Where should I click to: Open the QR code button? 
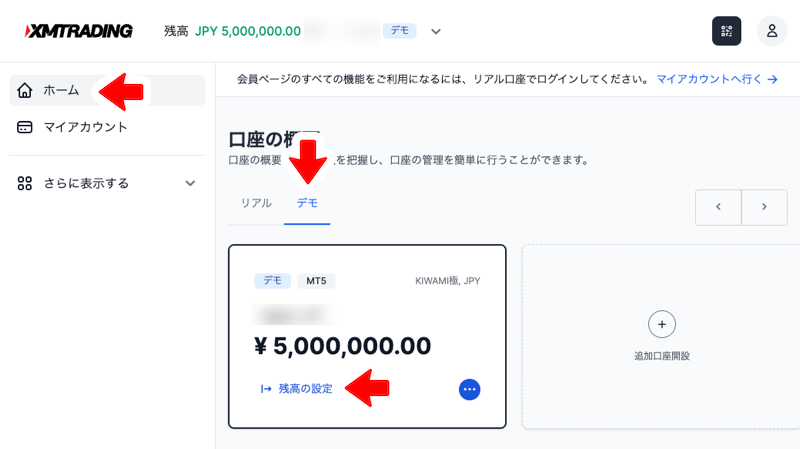pos(727,31)
